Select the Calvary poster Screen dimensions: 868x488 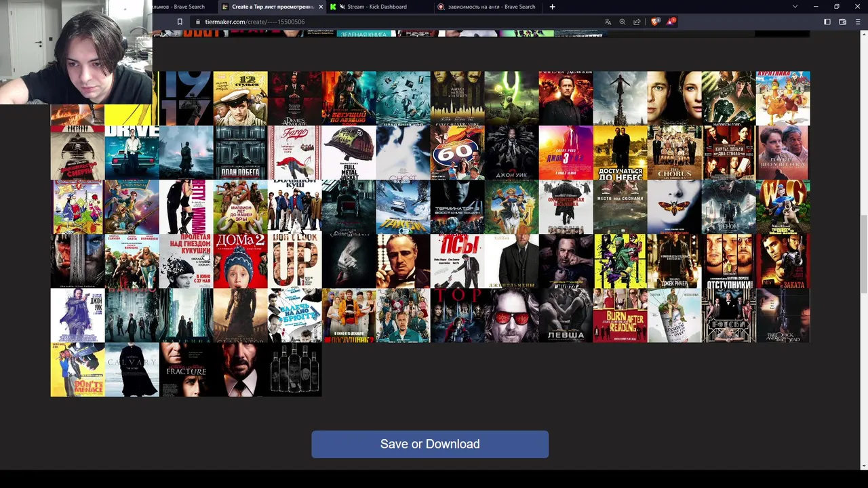(x=132, y=369)
